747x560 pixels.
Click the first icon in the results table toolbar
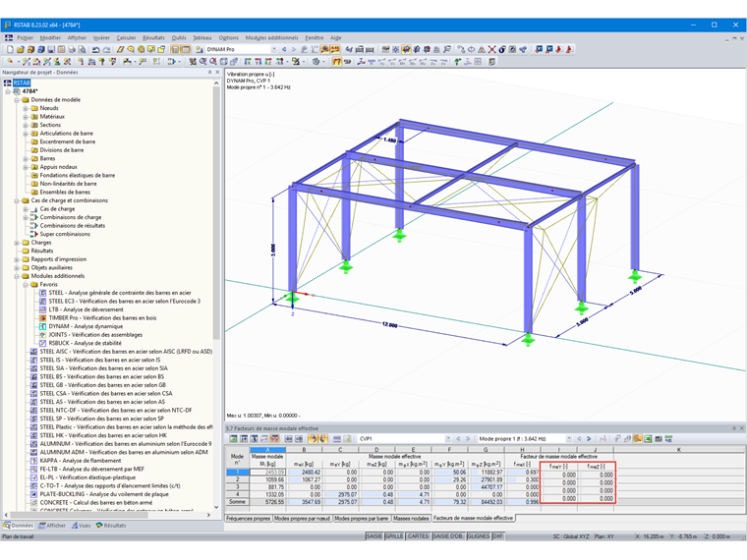pos(234,438)
